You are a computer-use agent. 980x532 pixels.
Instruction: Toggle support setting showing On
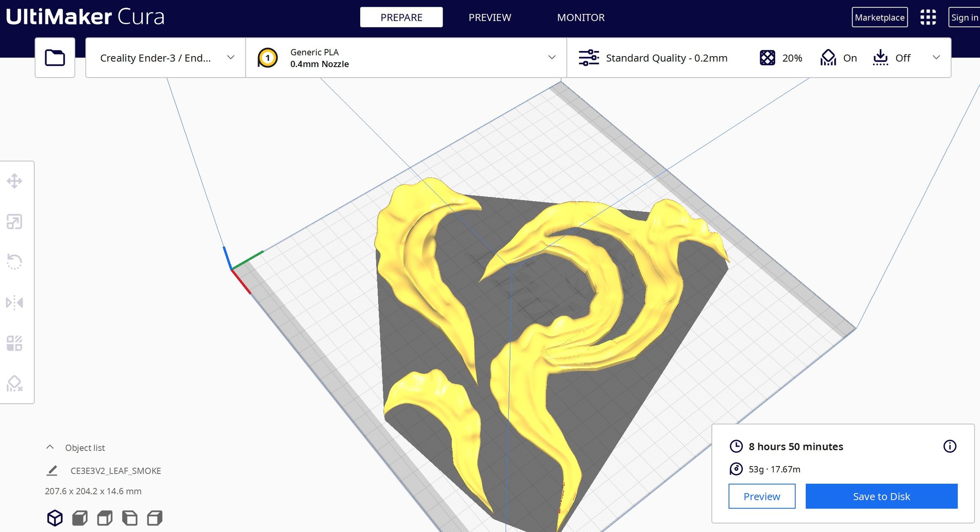coord(839,58)
